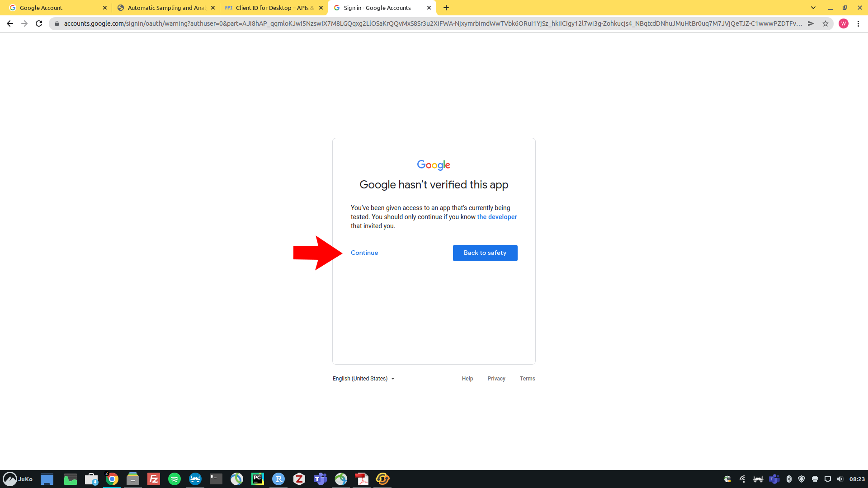Click the address bar URL field
The height and width of the screenshot is (488, 868).
[429, 23]
